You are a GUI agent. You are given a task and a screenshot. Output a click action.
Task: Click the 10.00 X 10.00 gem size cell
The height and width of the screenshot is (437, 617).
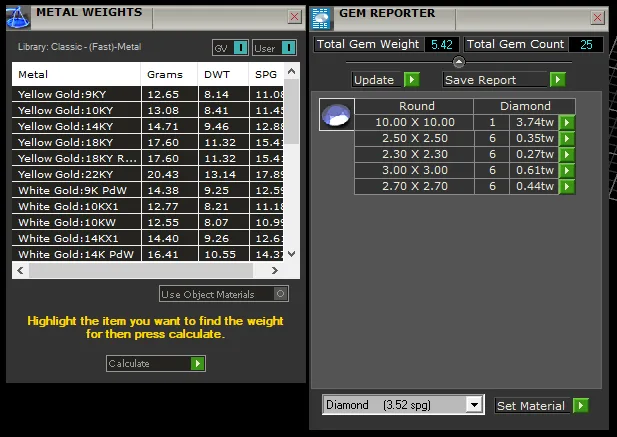click(x=414, y=122)
